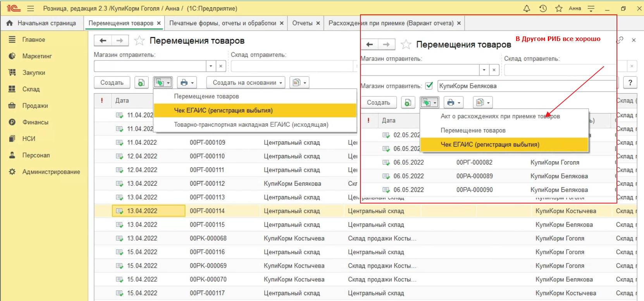Click the copy document icon beside Создать
644x301 pixels.
[x=141, y=82]
